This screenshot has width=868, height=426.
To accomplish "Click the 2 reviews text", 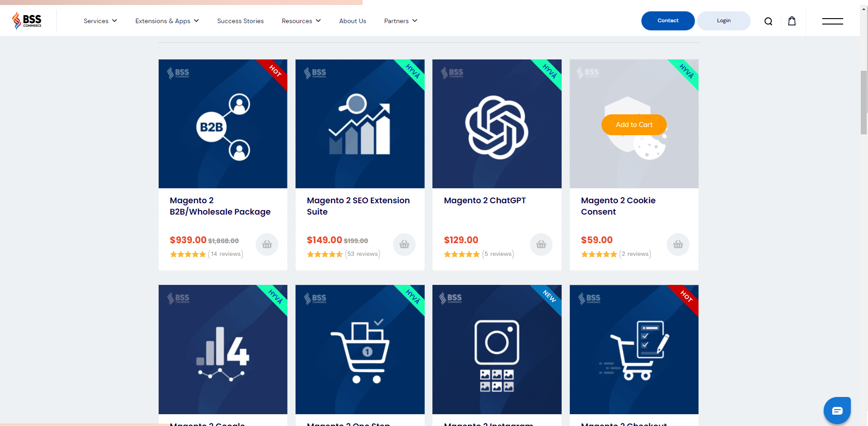I will coord(635,254).
